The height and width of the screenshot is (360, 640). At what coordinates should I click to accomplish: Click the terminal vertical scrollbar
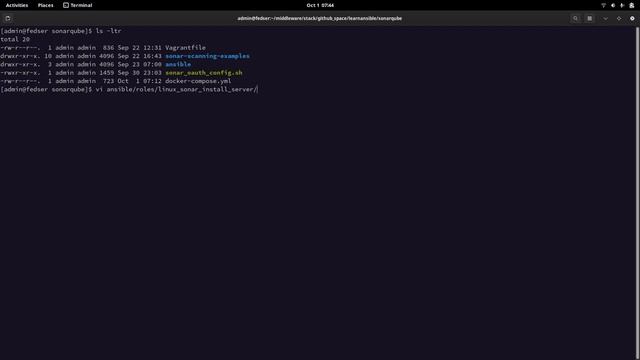(x=637, y=192)
